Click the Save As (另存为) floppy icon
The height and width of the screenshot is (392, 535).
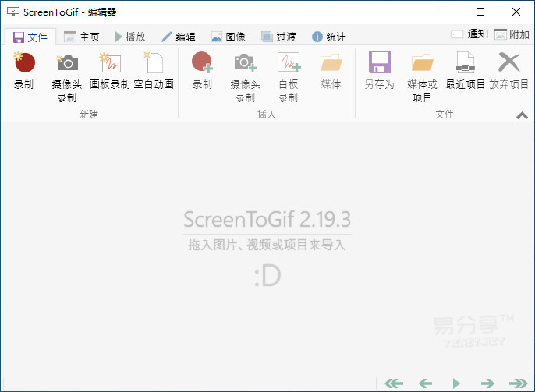click(x=379, y=62)
